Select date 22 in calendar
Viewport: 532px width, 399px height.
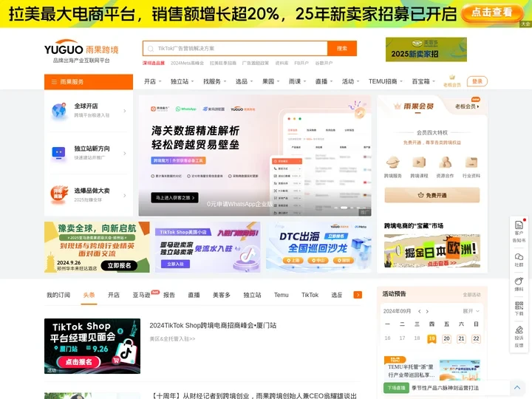click(x=476, y=338)
